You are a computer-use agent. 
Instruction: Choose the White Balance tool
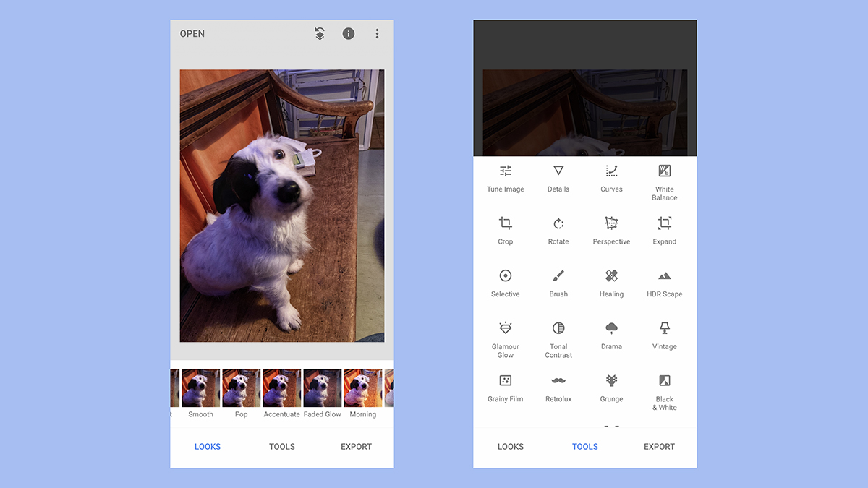click(664, 182)
